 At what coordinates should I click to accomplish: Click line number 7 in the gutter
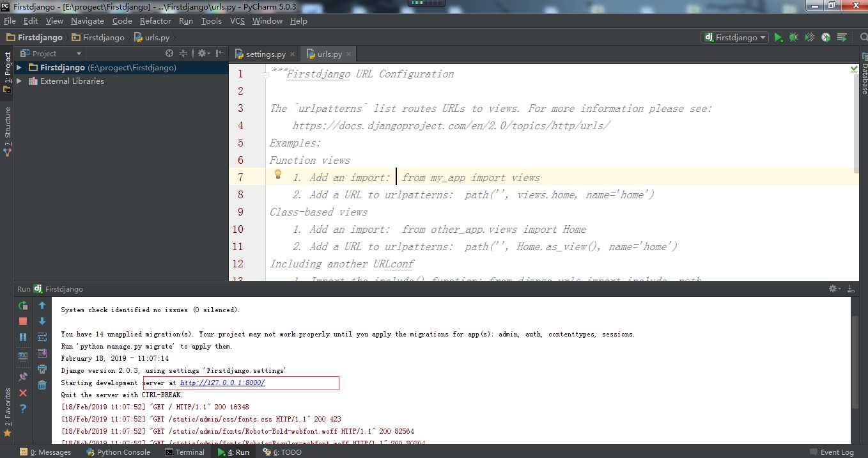point(240,177)
